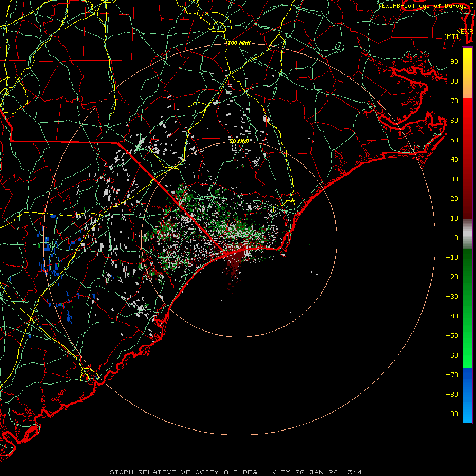The image size is (476, 476).
Task: Click the -30 scale label
Action: (x=452, y=297)
